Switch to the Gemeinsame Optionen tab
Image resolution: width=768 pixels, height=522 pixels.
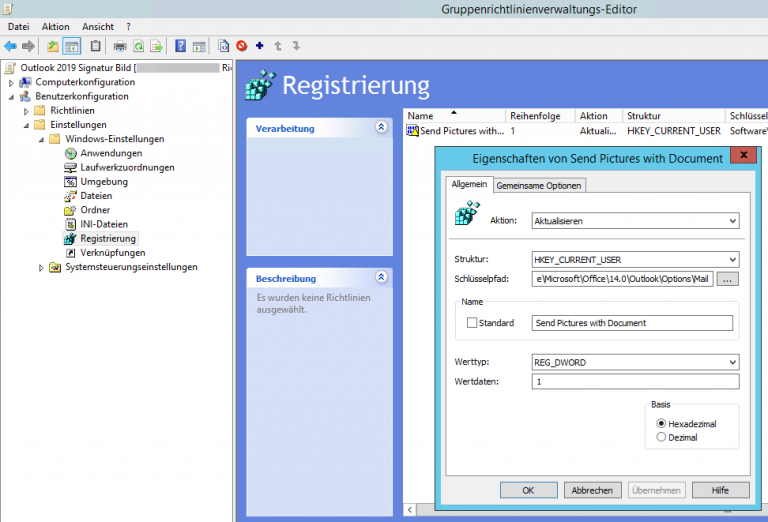pos(539,186)
